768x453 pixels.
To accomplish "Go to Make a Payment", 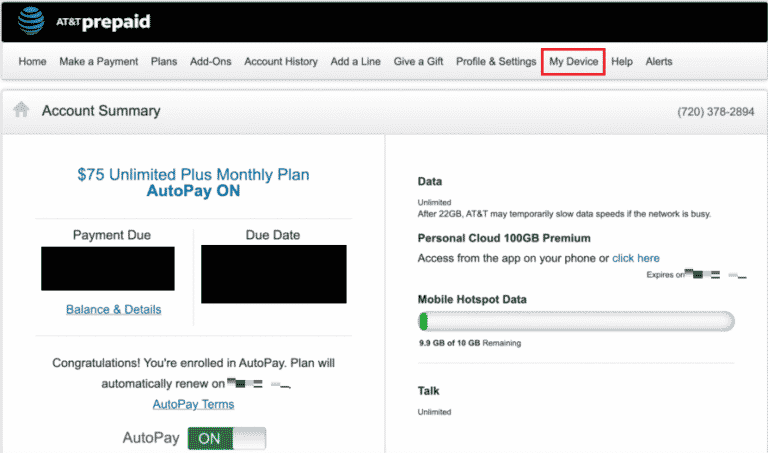I will click(98, 61).
